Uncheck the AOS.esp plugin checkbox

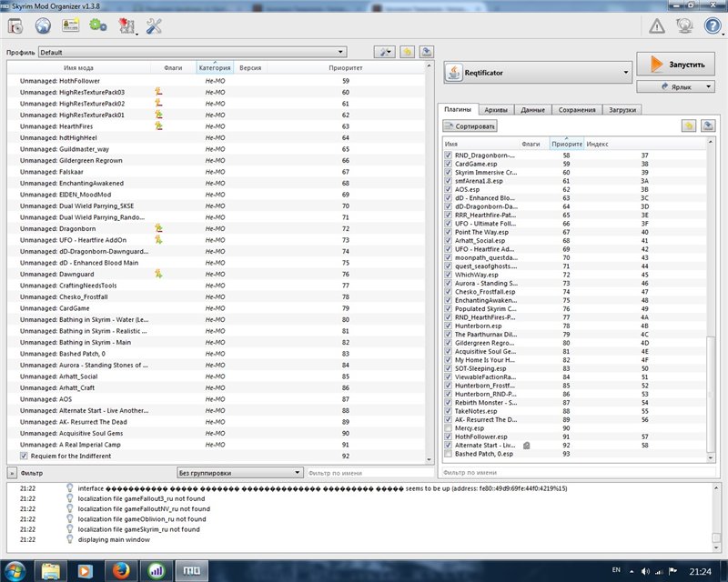pyautogui.click(x=448, y=189)
